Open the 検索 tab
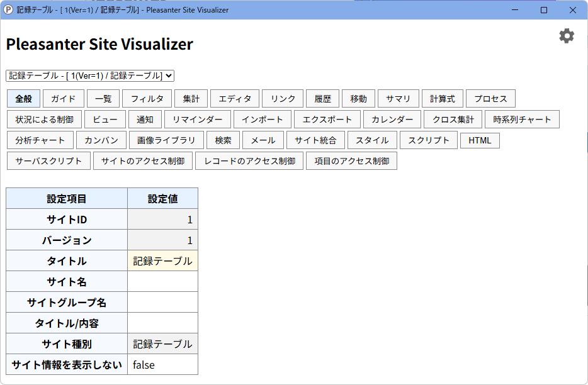 [223, 140]
